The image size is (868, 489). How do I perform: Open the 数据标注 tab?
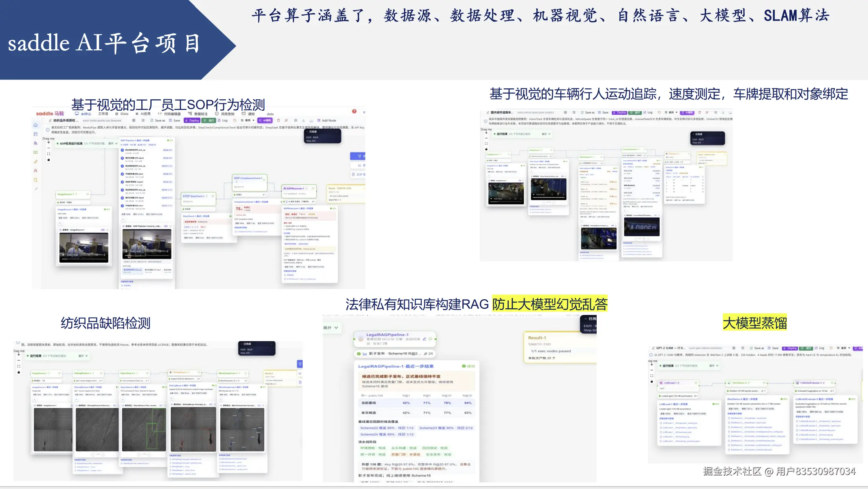click(198, 114)
